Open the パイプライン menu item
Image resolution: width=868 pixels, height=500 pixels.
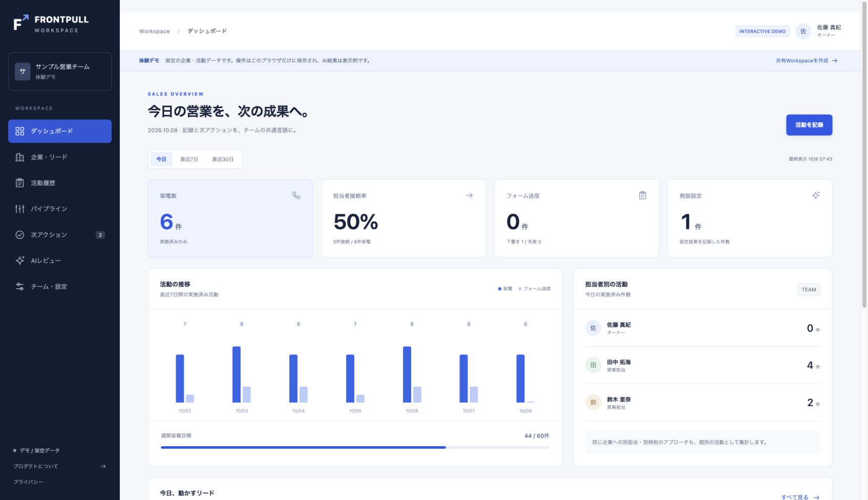pos(60,209)
